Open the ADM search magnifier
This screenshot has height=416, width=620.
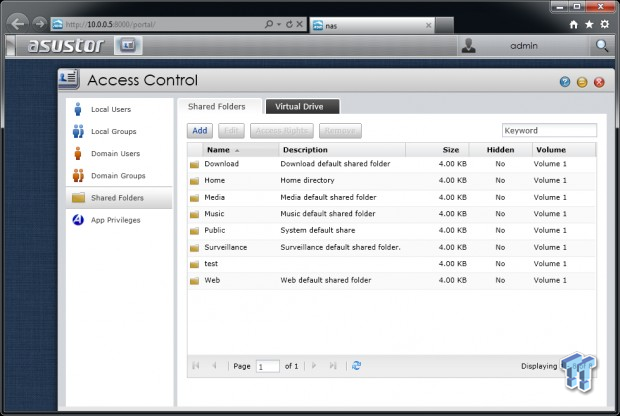click(x=602, y=46)
